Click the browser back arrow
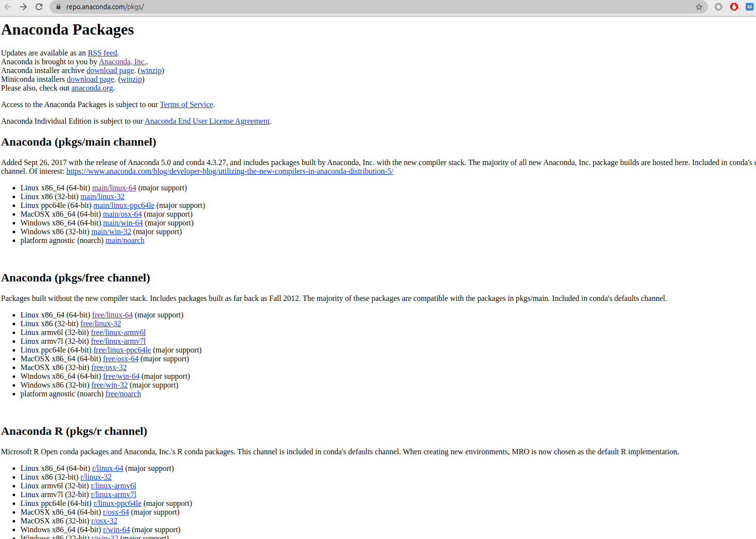756x539 pixels. [8, 7]
